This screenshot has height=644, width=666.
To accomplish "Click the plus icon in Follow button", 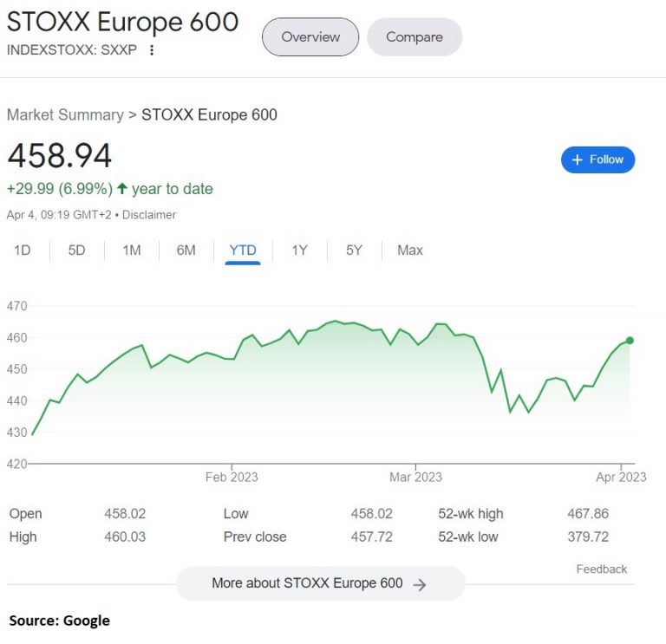I will pos(578,160).
